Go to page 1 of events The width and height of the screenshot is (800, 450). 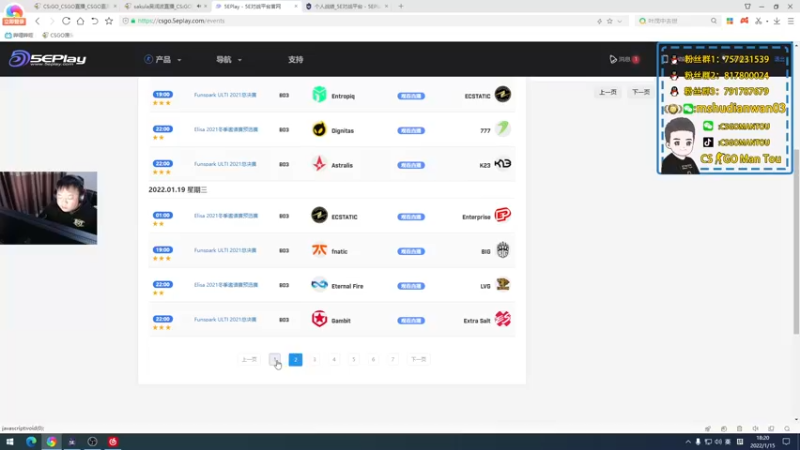pos(274,359)
